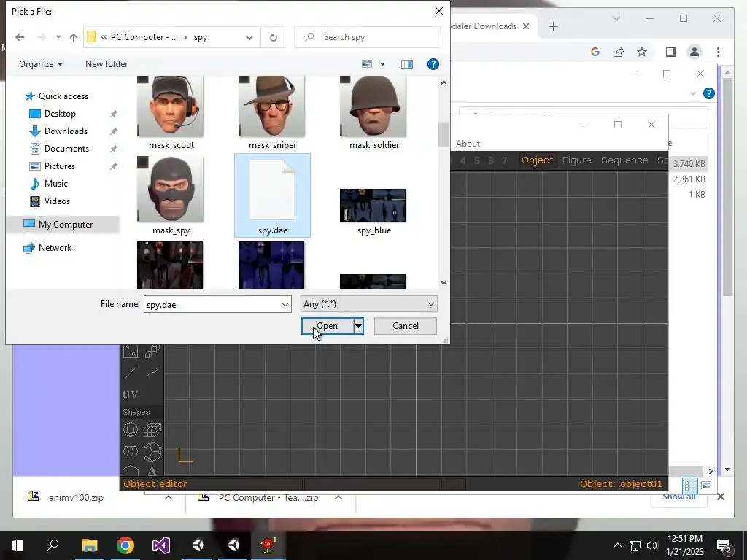
Task: Select the sphere shape tool in Anim8or
Action: click(131, 429)
